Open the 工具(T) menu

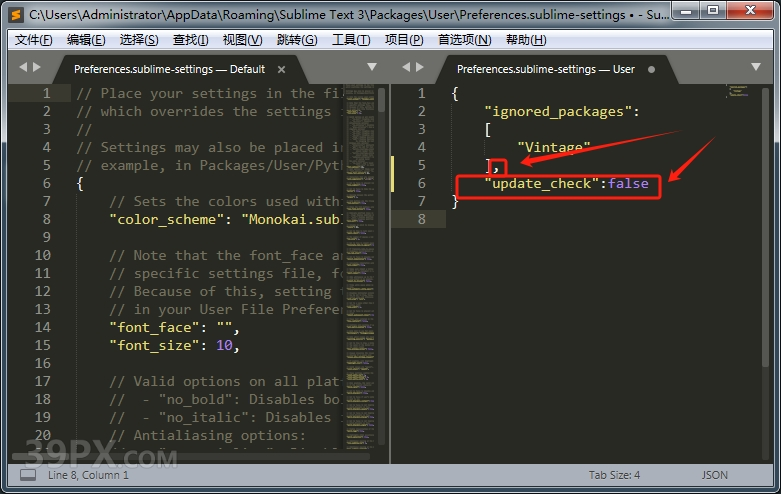pyautogui.click(x=351, y=40)
